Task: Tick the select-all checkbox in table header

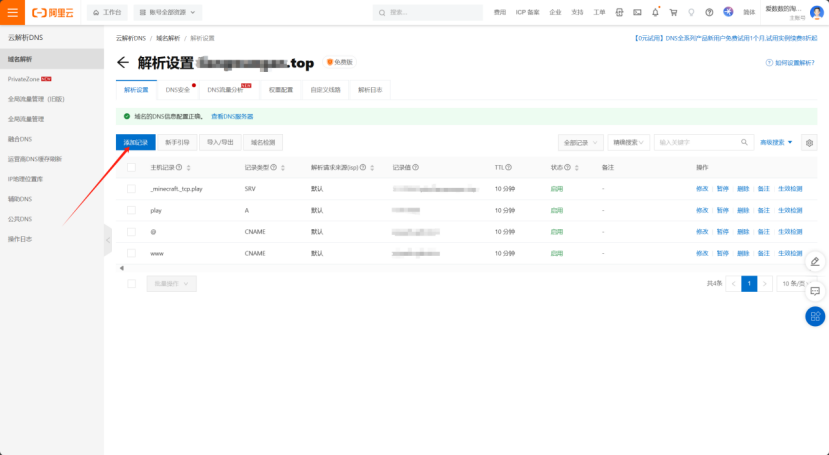Action: click(x=131, y=167)
